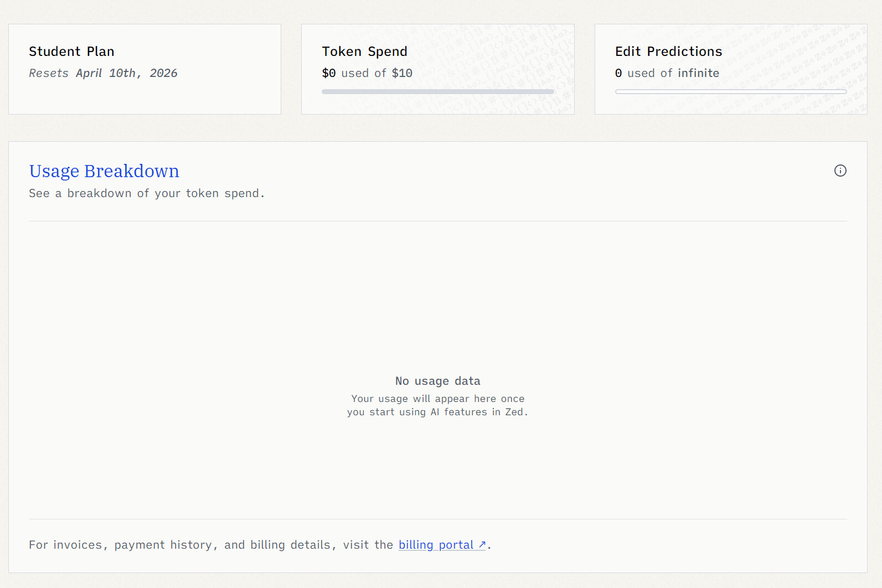The height and width of the screenshot is (588, 882).
Task: Click the Usage Breakdown heading
Action: (104, 171)
